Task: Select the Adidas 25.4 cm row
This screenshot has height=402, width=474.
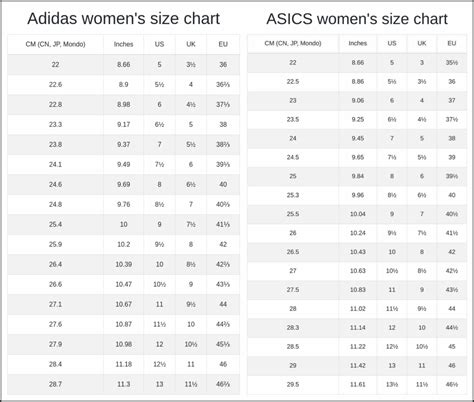Action: coord(123,224)
